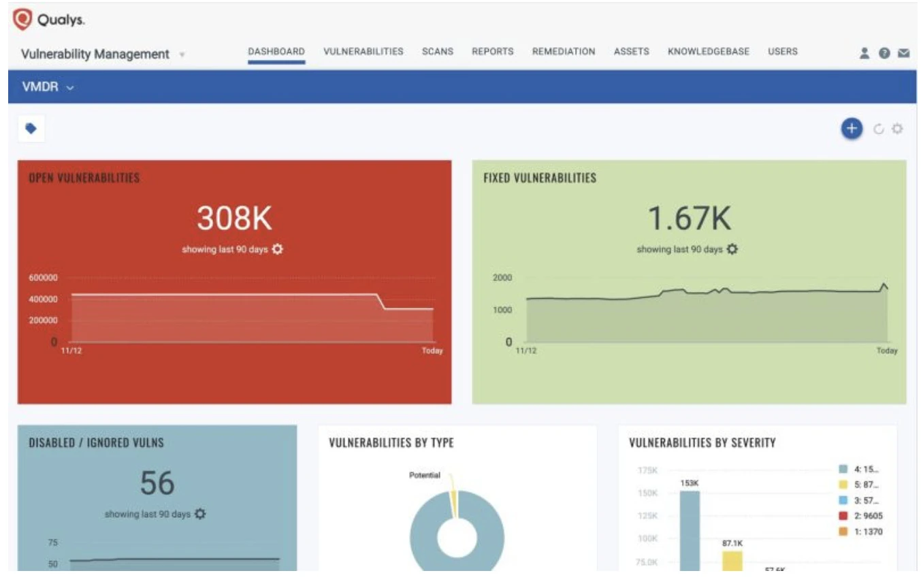Click the Vulnerabilities by Type title
Screen dimensions: 923x588
pos(391,442)
